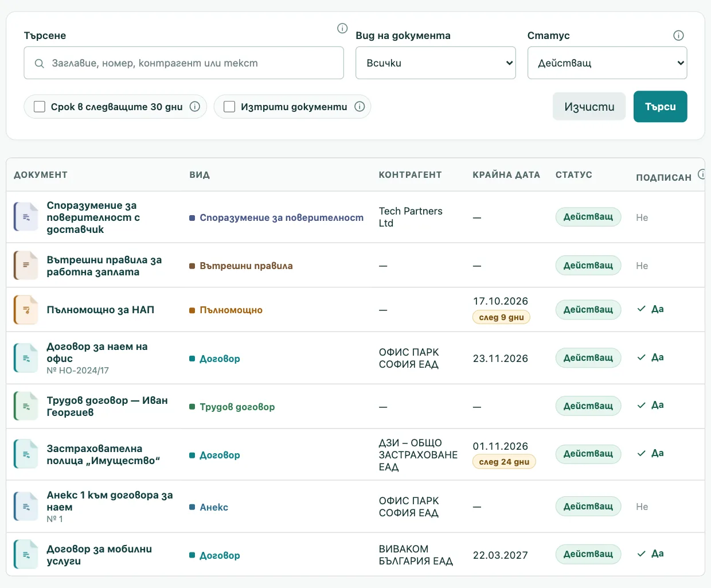Click the Вътрешни правила type tag
711x588 pixels.
pyautogui.click(x=241, y=266)
